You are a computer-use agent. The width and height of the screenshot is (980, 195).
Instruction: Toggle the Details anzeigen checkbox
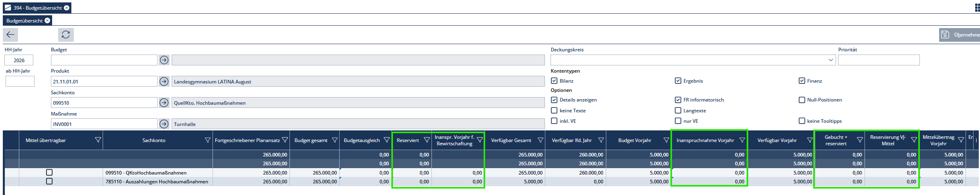pyautogui.click(x=554, y=100)
